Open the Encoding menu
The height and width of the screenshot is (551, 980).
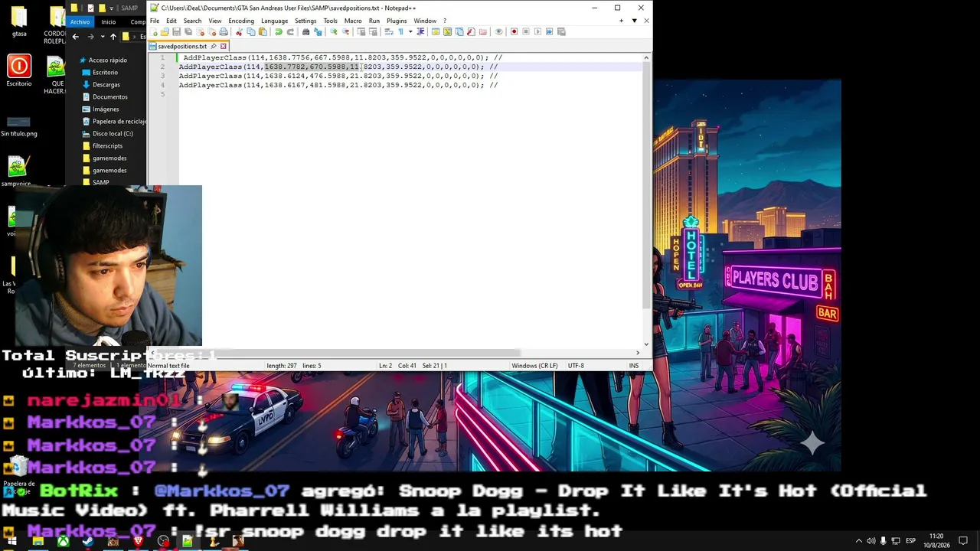241,21
